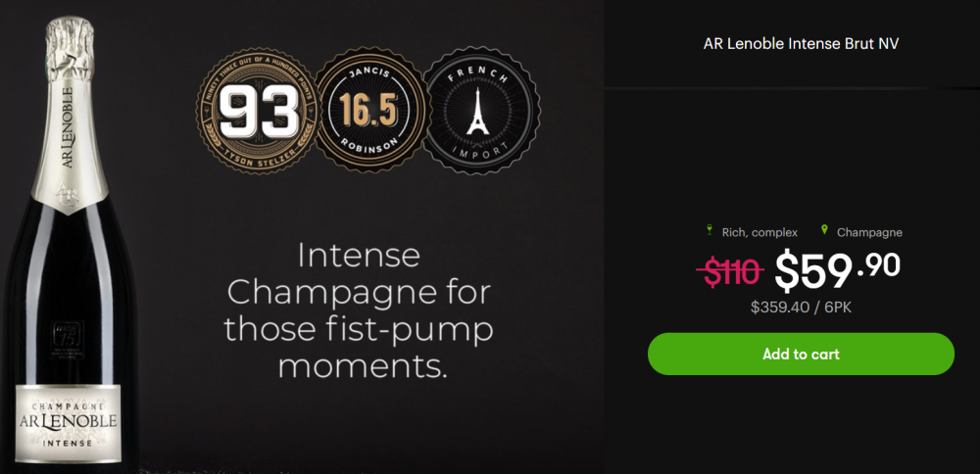Screen dimensions: 980x474
Task: Select the $359.40 / 6PK price text
Action: click(x=801, y=308)
